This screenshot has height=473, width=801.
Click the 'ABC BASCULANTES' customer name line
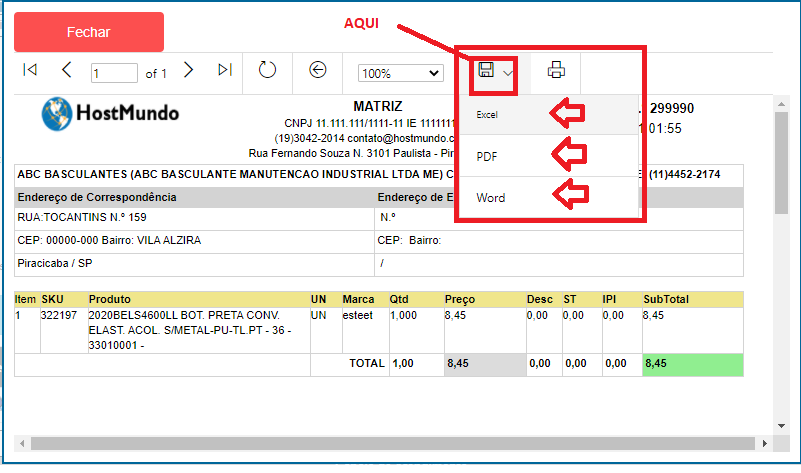[x=235, y=174]
